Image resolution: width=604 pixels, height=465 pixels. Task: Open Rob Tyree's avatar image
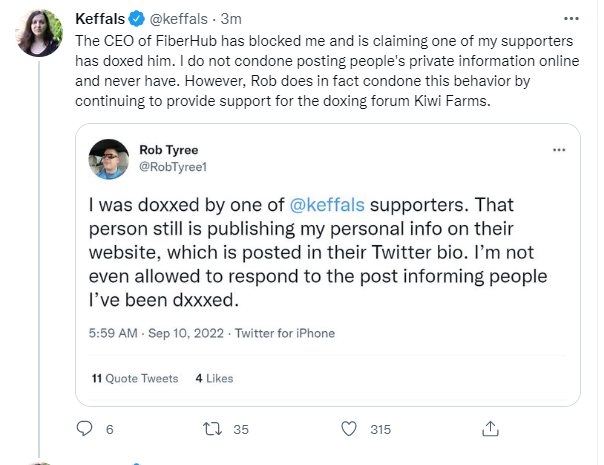tap(108, 158)
